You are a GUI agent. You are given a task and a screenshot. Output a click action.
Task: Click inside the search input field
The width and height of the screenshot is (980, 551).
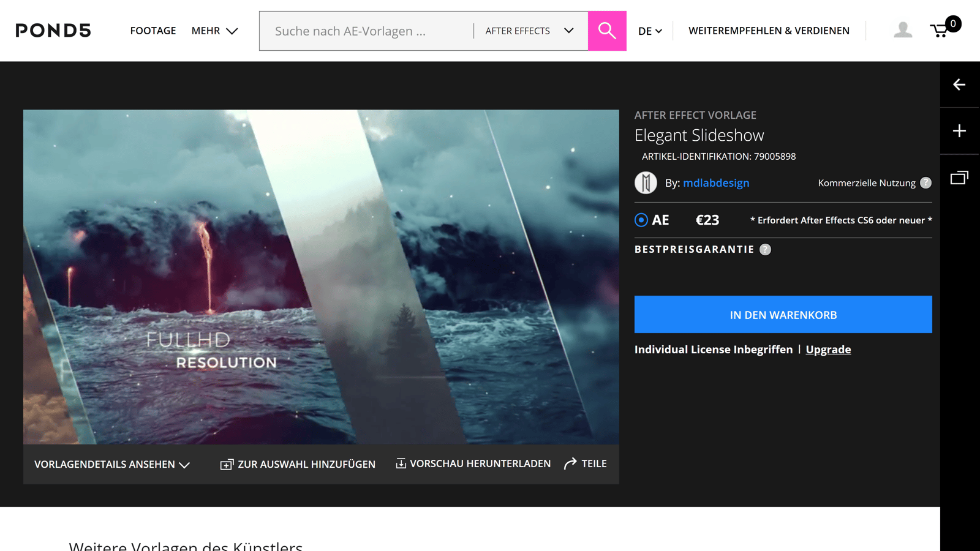tap(367, 31)
